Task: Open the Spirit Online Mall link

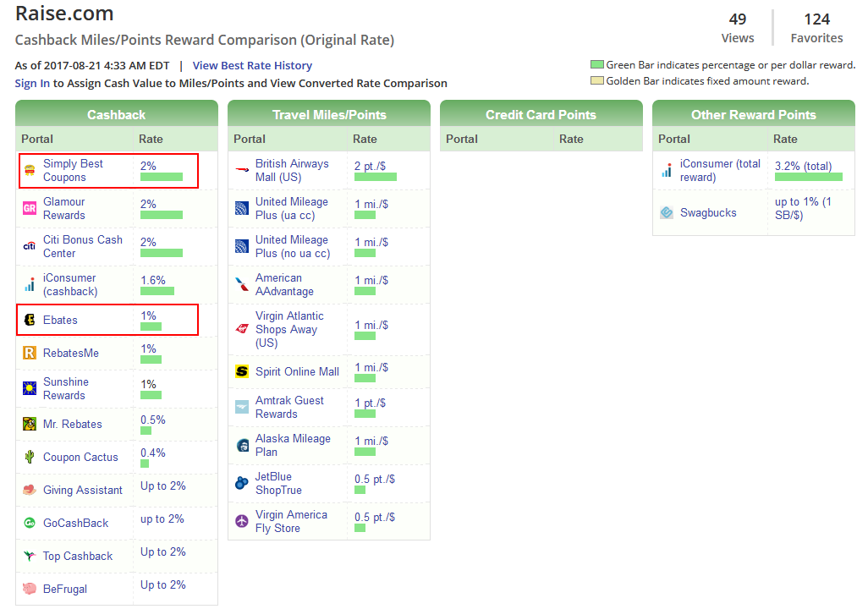Action: point(297,371)
